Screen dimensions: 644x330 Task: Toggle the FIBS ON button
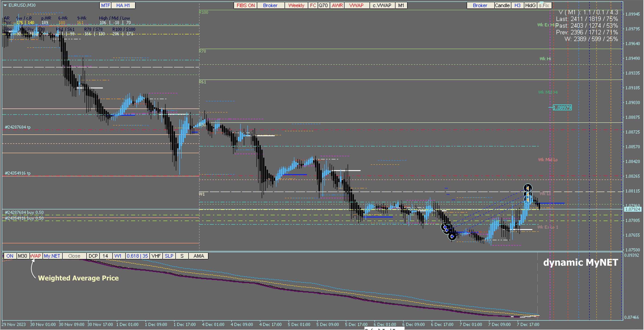tap(245, 6)
